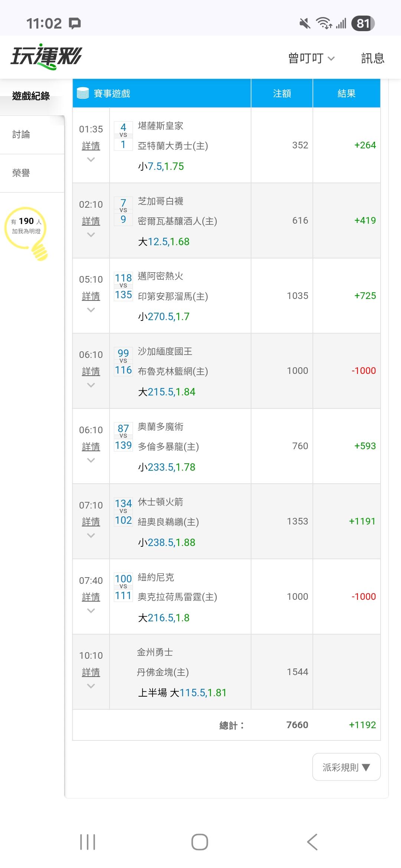Open 訊息 messages link

372,58
